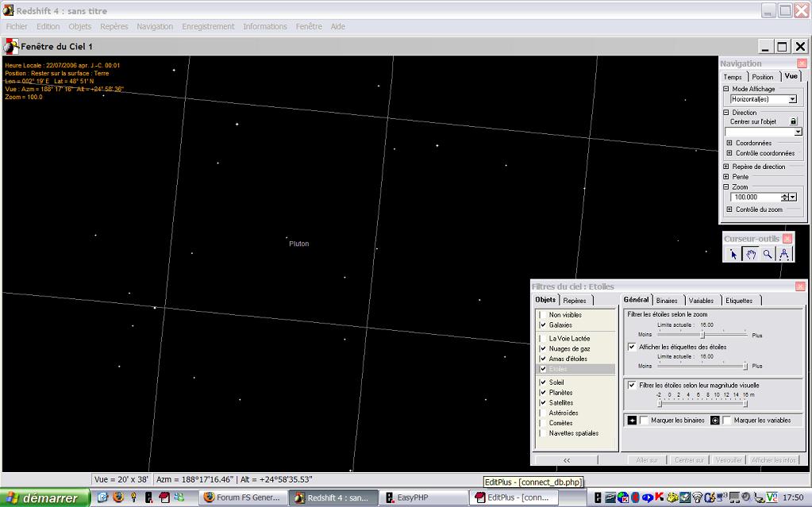Click the variable star marker icon
The image size is (812, 507).
(x=714, y=420)
